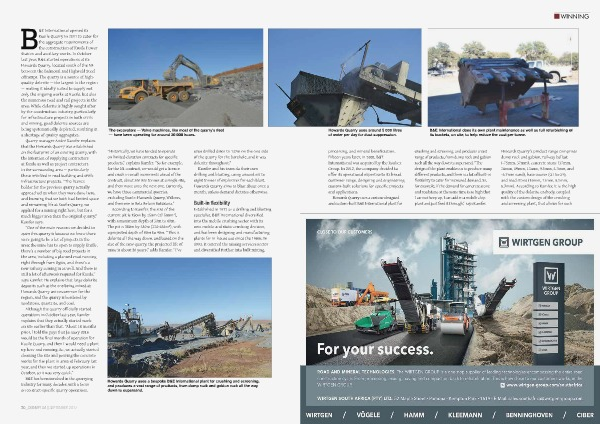Click the caption starting 'The excavators — Volvo machines'

pos(166,132)
